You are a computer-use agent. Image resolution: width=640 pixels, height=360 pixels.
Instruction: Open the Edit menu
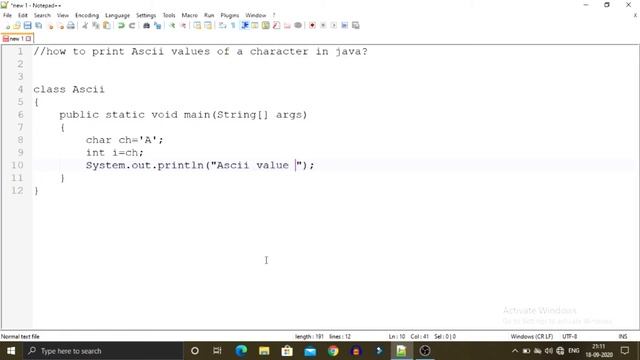(x=23, y=15)
